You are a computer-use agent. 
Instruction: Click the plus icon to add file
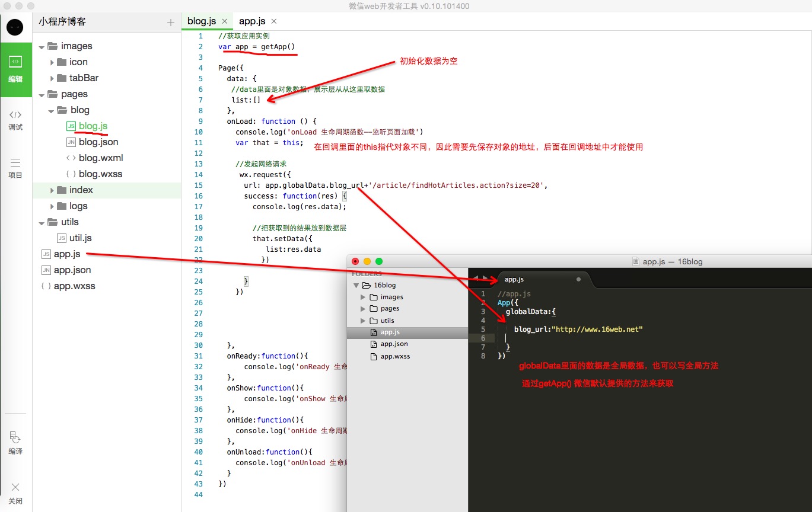click(x=171, y=23)
